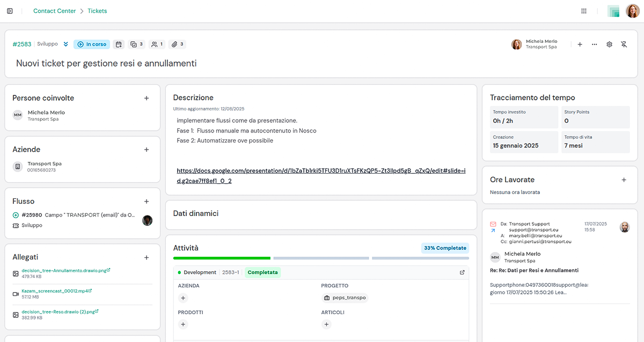644x342 pixels.
Task: Go to Contact Center breadcrumb
Action: [x=55, y=11]
